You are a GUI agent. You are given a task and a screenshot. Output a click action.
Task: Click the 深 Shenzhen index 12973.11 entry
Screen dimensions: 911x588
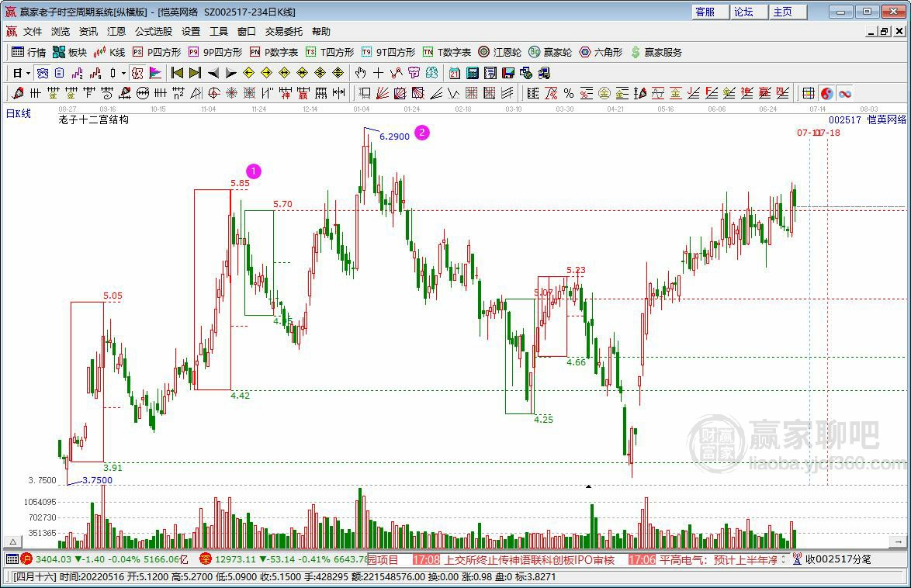[x=285, y=559]
